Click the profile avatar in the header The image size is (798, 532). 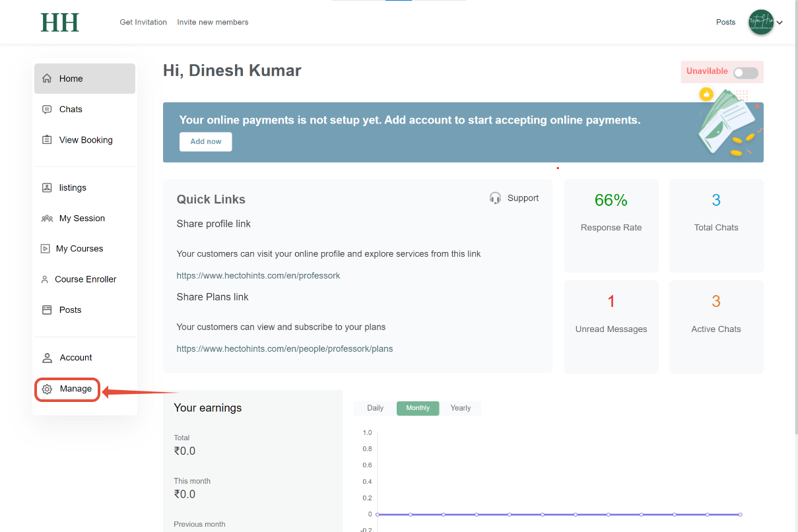tap(761, 22)
